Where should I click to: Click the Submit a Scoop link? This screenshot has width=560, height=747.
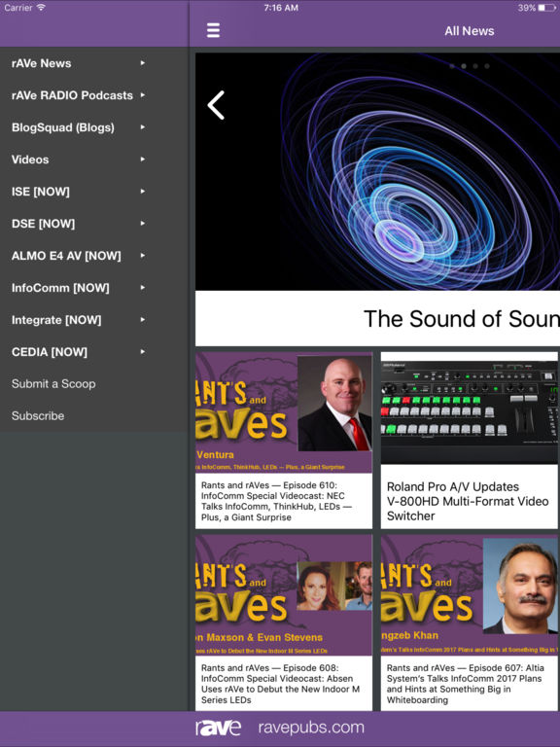coord(53,384)
